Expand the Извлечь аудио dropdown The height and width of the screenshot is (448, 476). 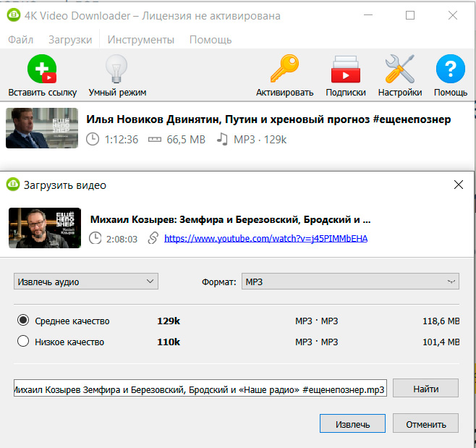click(86, 281)
